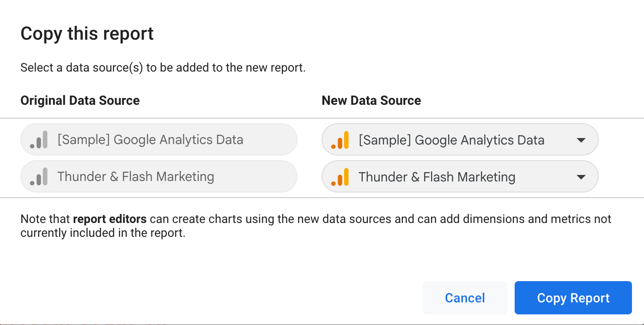Click the gray Analytics icon in original [Sample] Google Analytics Data

coord(39,139)
